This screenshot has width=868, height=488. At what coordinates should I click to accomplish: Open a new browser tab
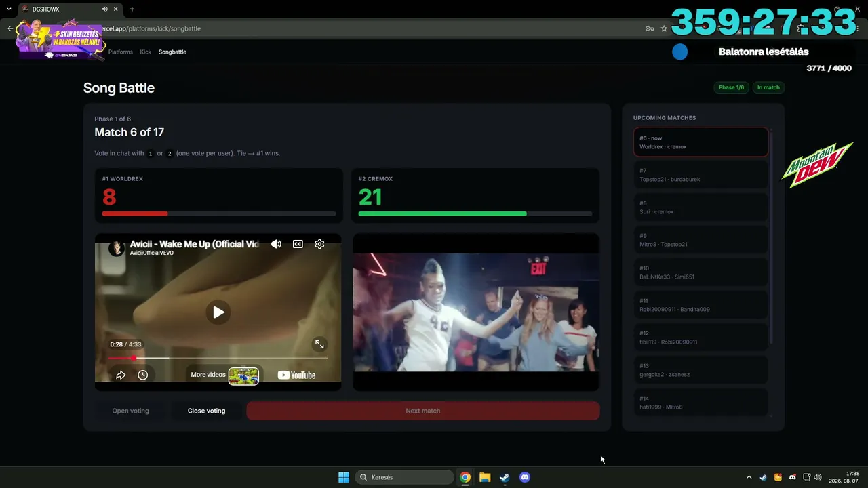click(132, 9)
